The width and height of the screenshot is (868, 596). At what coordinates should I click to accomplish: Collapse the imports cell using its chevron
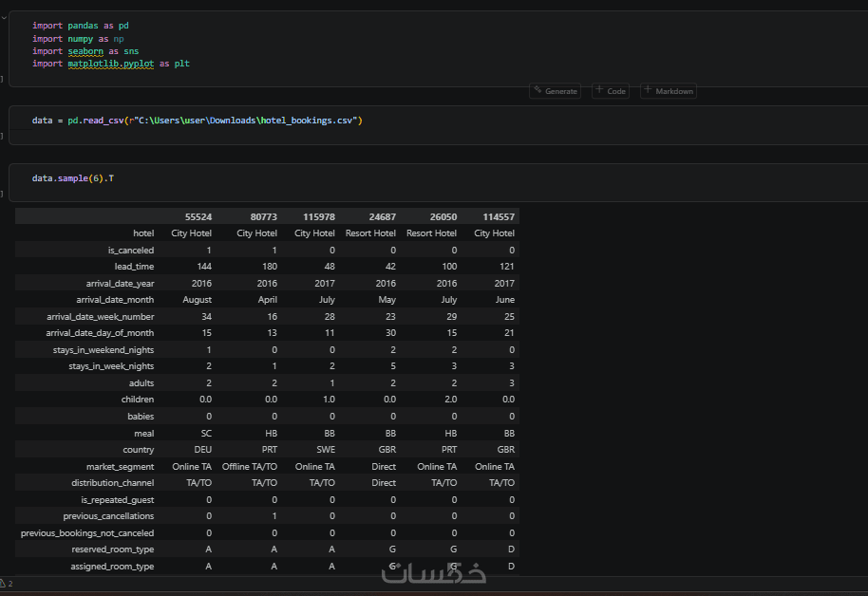pyautogui.click(x=4, y=17)
